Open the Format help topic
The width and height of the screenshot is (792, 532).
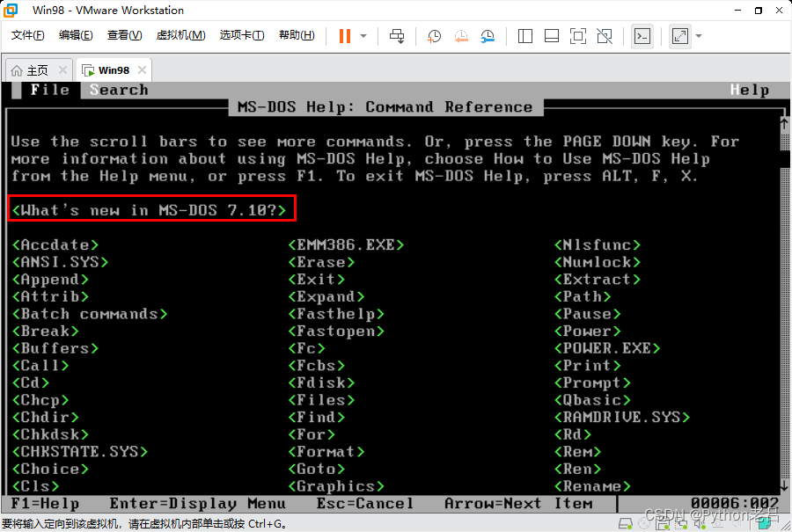click(x=326, y=451)
